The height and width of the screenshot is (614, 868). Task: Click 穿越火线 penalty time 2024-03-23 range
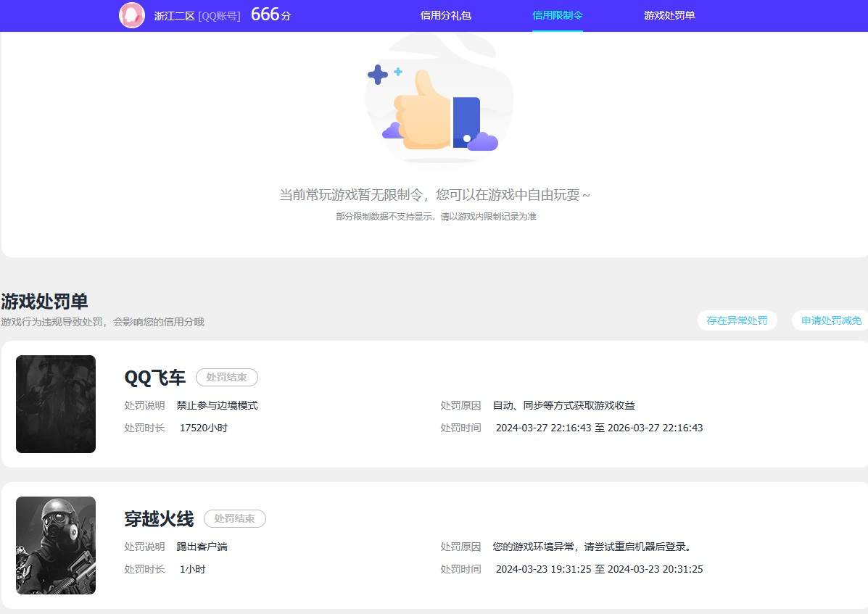click(x=600, y=569)
